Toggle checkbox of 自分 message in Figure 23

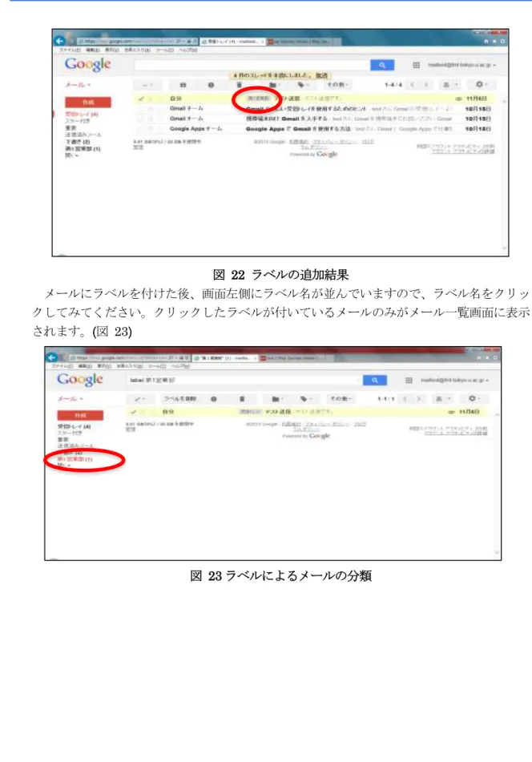(134, 412)
